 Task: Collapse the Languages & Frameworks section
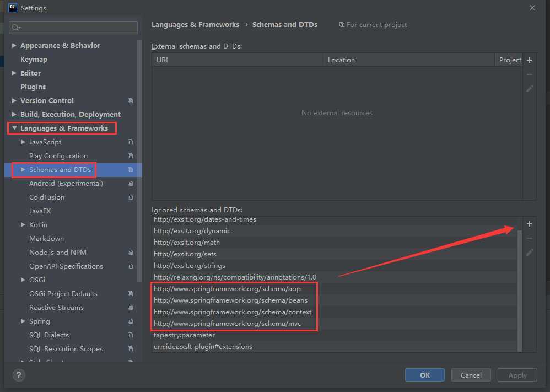[x=14, y=128]
